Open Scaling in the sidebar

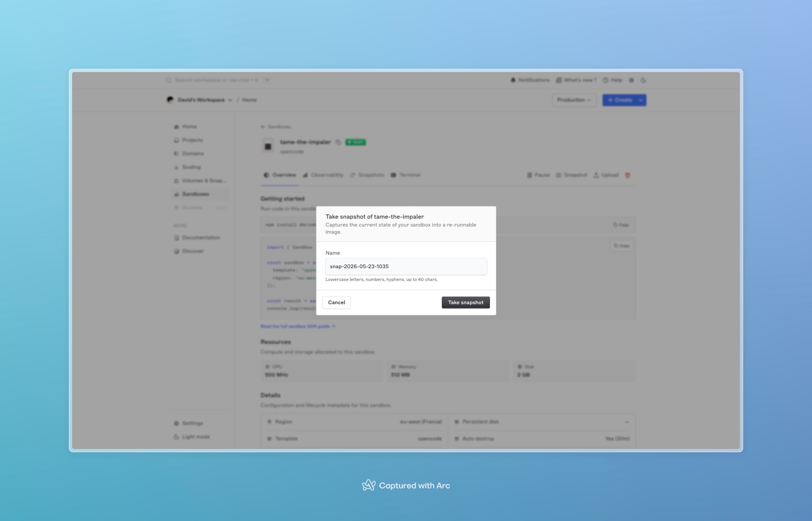click(200, 167)
